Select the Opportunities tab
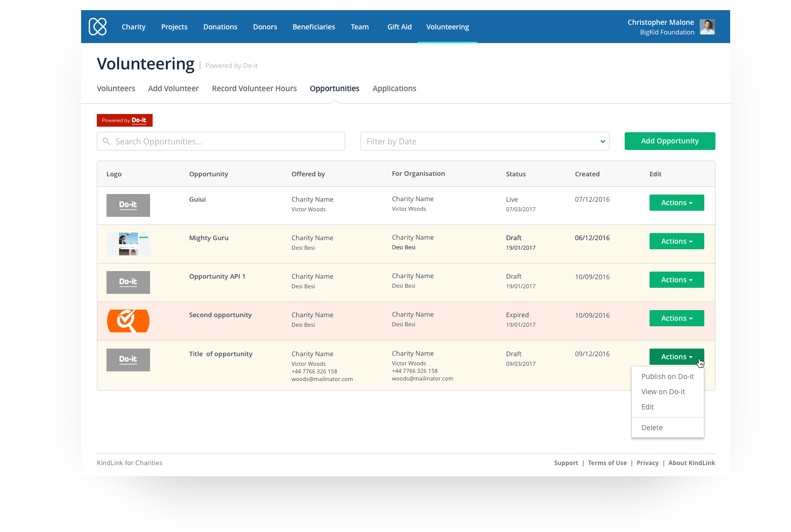This screenshot has height=532, width=791. pos(335,89)
